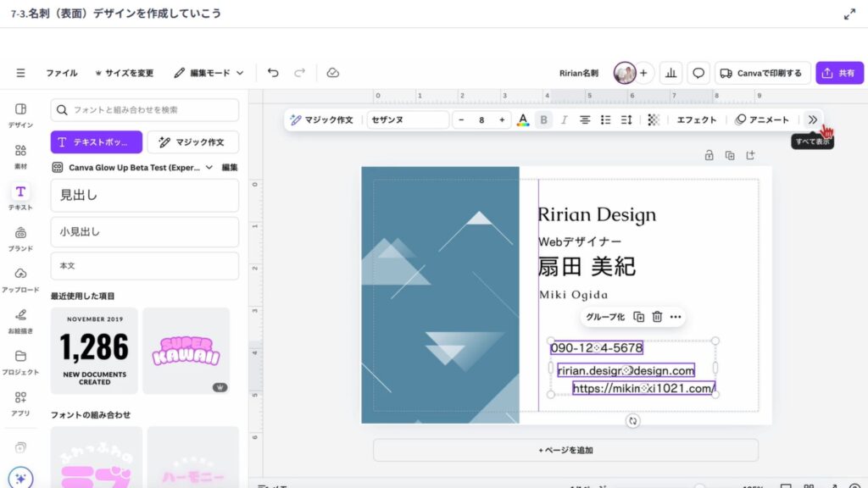Duplicate selection in floating toolbar
Screen dimensions: 868x488
tap(638, 317)
